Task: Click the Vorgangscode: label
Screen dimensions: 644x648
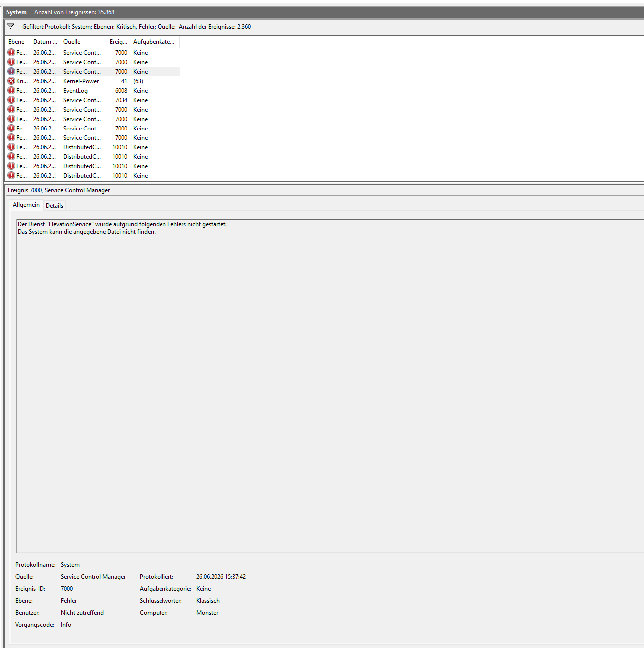Action: pyautogui.click(x=35, y=624)
